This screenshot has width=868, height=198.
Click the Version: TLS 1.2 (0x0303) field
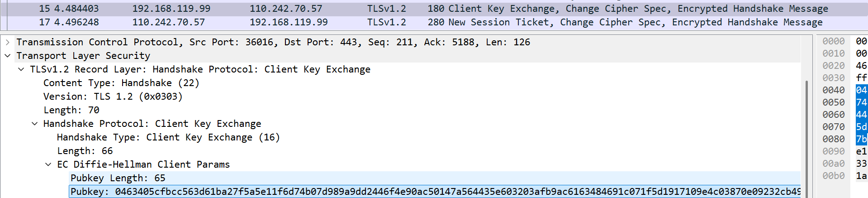pos(113,97)
